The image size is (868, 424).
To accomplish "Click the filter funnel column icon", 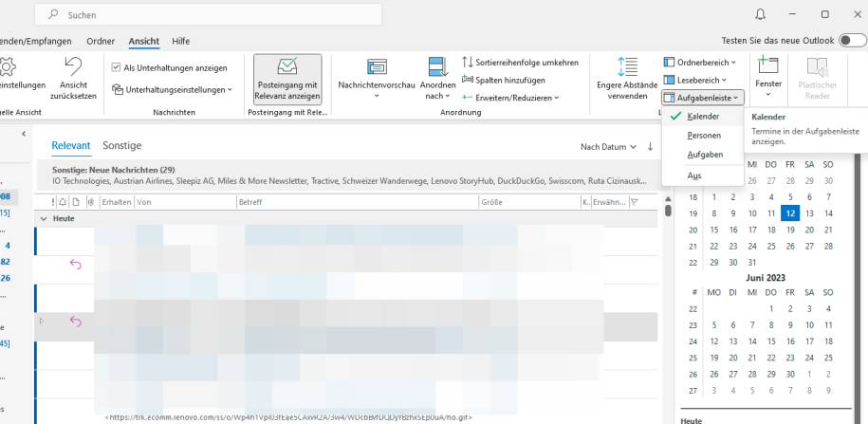I will [x=635, y=203].
